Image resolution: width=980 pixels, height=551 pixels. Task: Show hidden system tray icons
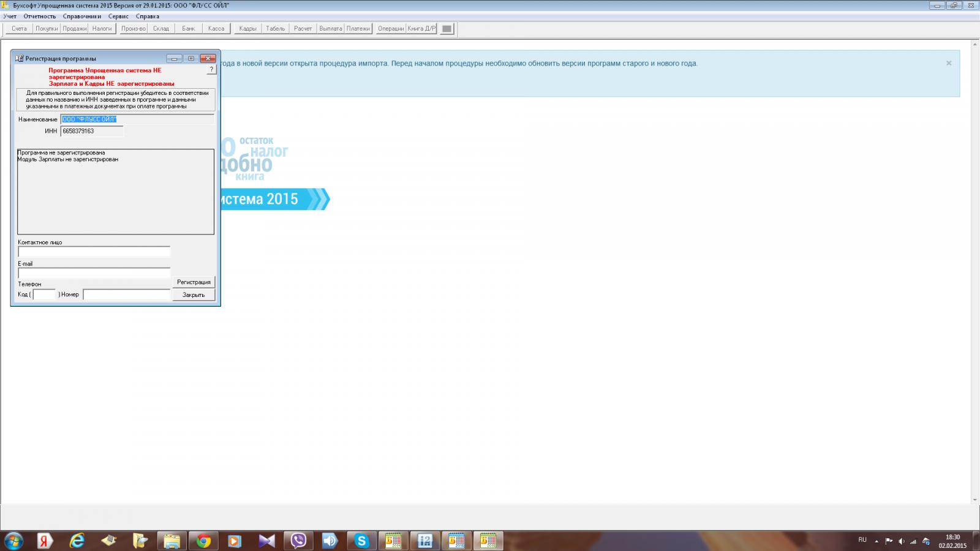click(x=876, y=541)
